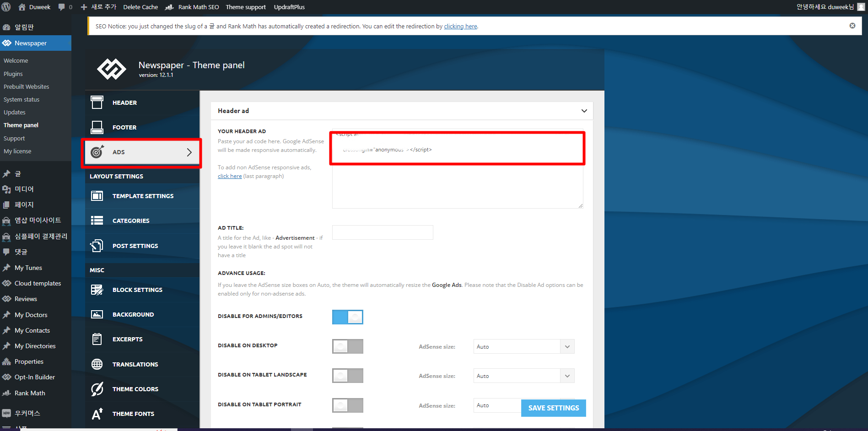Click Delete Cache in the admin bar
868x431 pixels.
coord(140,7)
